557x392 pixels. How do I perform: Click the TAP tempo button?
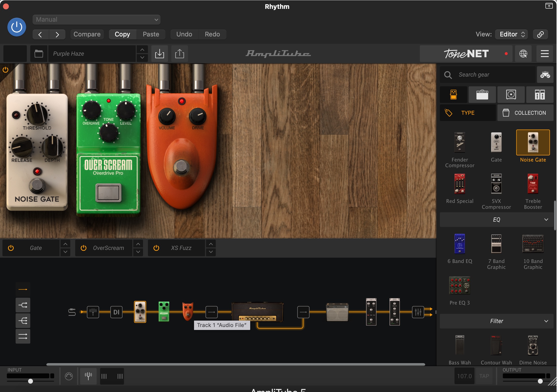click(484, 376)
